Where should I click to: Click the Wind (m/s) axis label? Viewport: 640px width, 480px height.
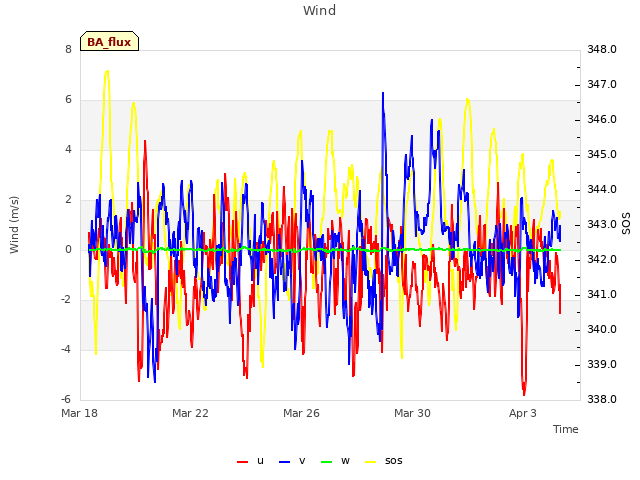[14, 225]
